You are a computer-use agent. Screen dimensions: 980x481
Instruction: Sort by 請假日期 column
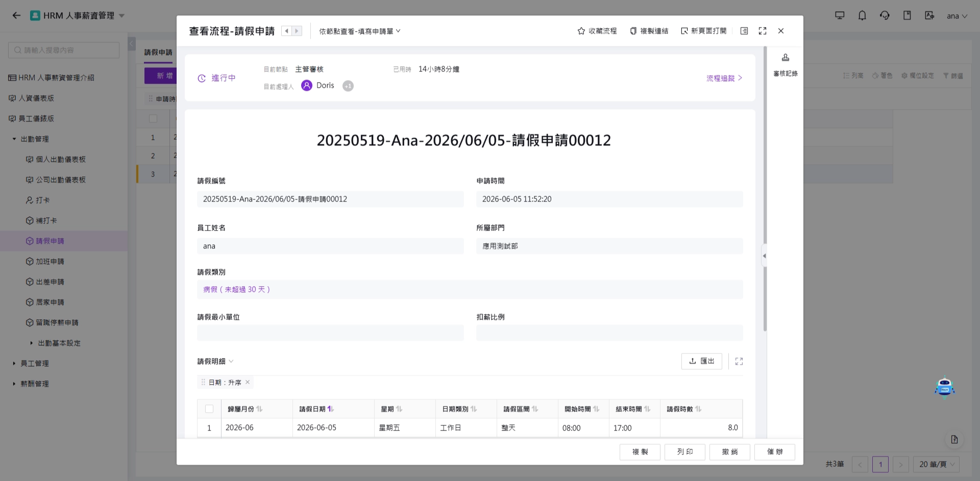331,409
